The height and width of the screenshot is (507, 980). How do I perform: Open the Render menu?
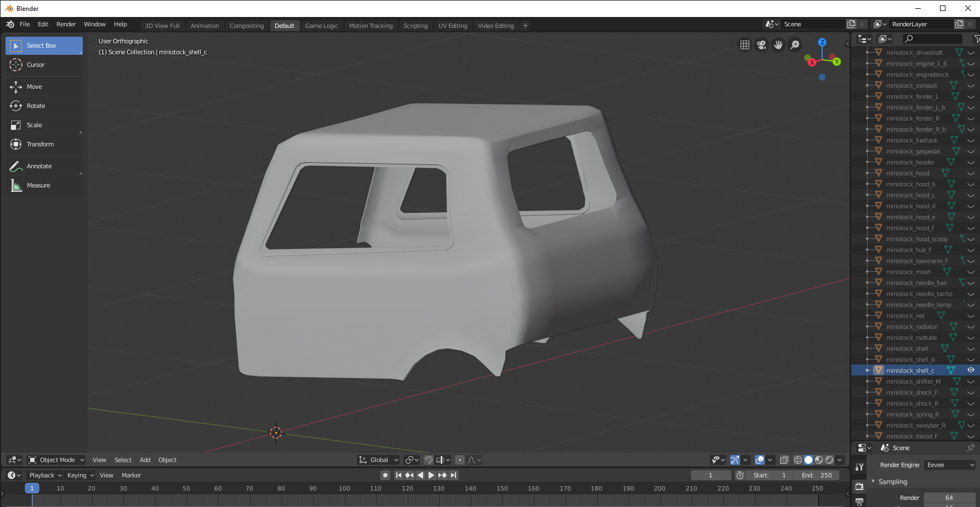(66, 24)
